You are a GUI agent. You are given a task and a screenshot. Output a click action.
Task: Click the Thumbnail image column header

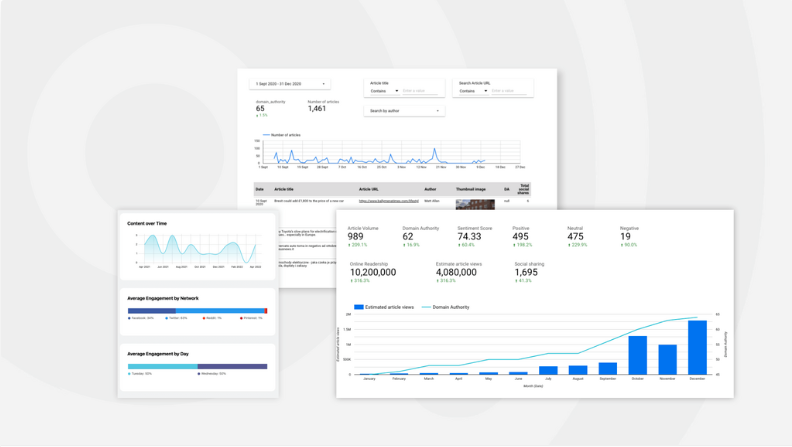471,189
